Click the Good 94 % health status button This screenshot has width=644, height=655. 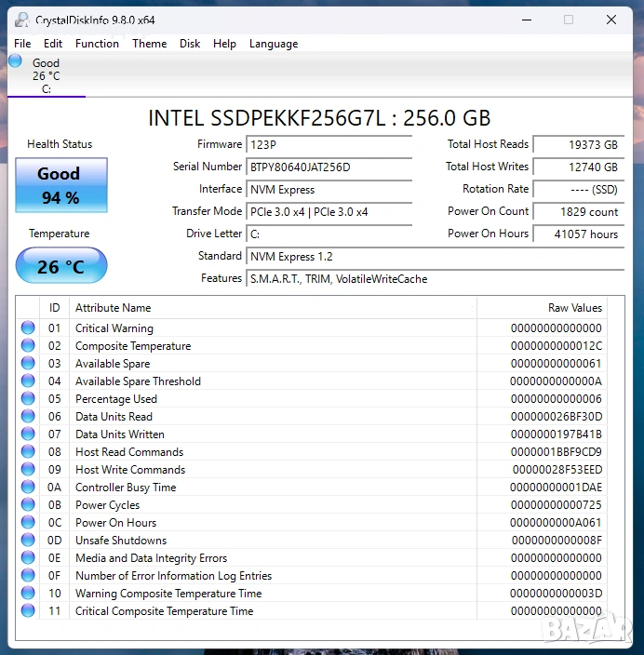tap(61, 185)
